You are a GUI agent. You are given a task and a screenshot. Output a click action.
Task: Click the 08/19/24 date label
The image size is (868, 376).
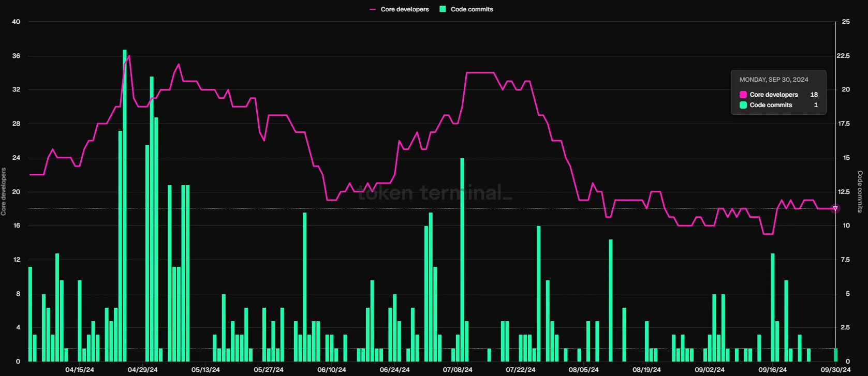tap(646, 370)
